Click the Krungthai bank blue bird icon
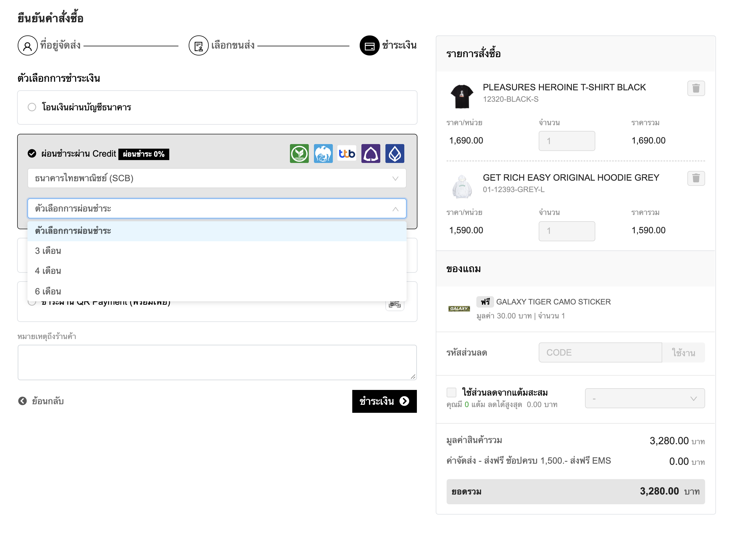This screenshot has height=534, width=756. coord(323,154)
